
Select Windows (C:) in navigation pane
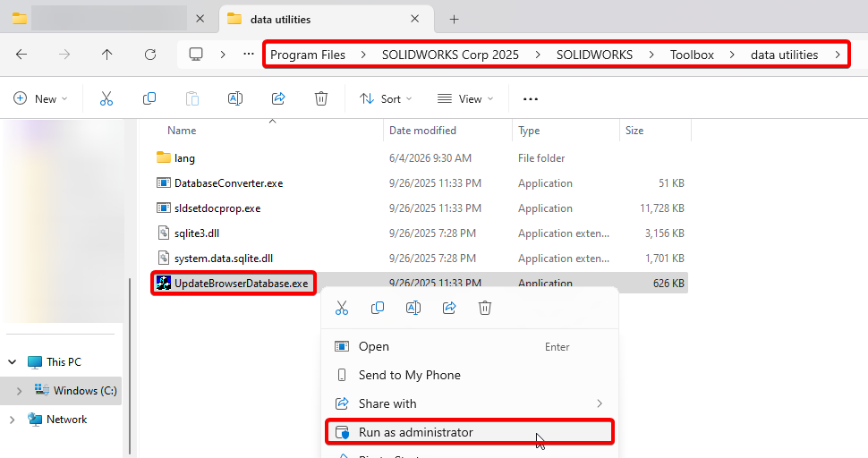[85, 391]
